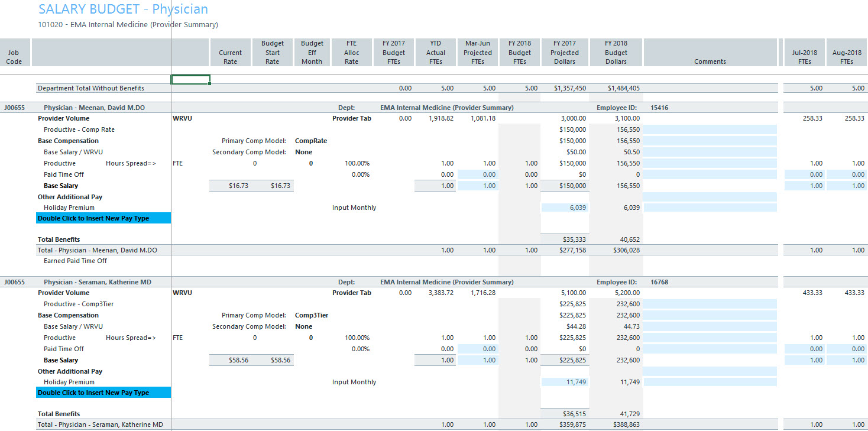The image size is (868, 431).
Task: Click Seraman's 'Double Click to Insert New Pay Type' bar
Action: tap(103, 393)
